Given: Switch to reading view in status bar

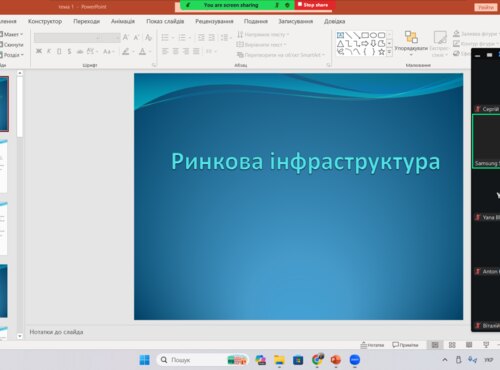Looking at the screenshot, I should pyautogui.click(x=469, y=345).
